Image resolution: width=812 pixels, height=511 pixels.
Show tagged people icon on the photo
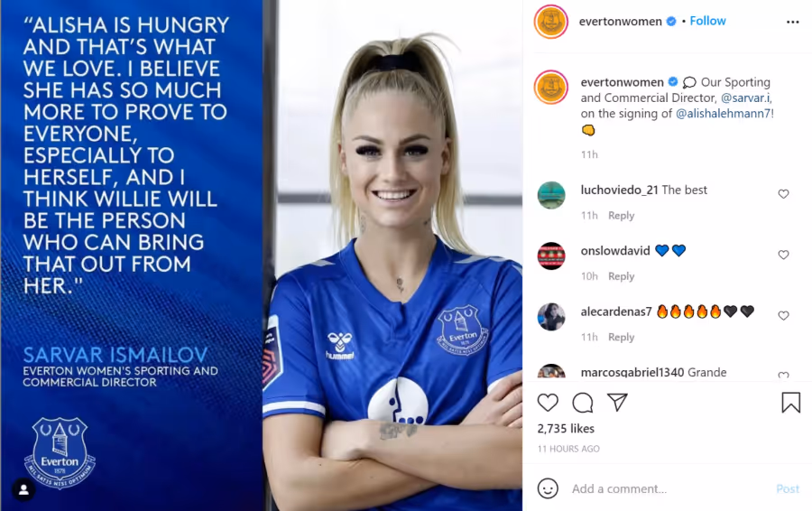click(23, 490)
